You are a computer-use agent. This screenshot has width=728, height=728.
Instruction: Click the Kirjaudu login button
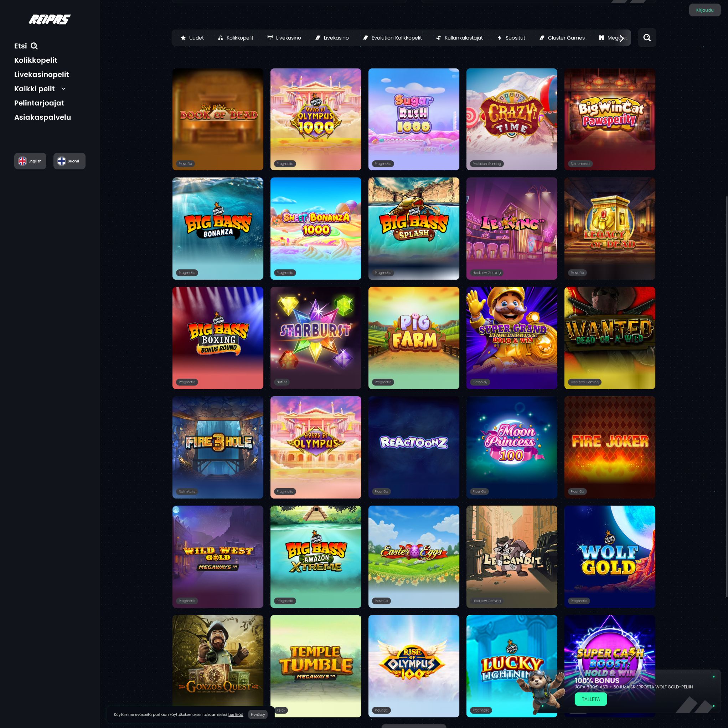coord(704,10)
